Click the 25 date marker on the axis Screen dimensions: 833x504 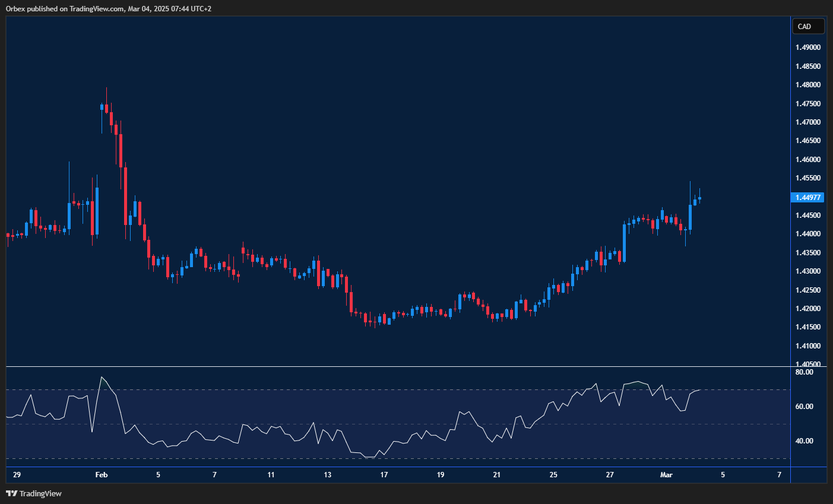click(x=553, y=475)
